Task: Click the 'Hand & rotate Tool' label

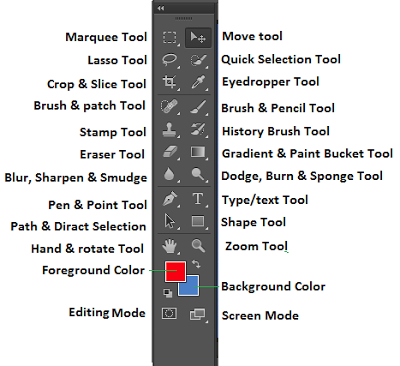Action: [x=87, y=249]
